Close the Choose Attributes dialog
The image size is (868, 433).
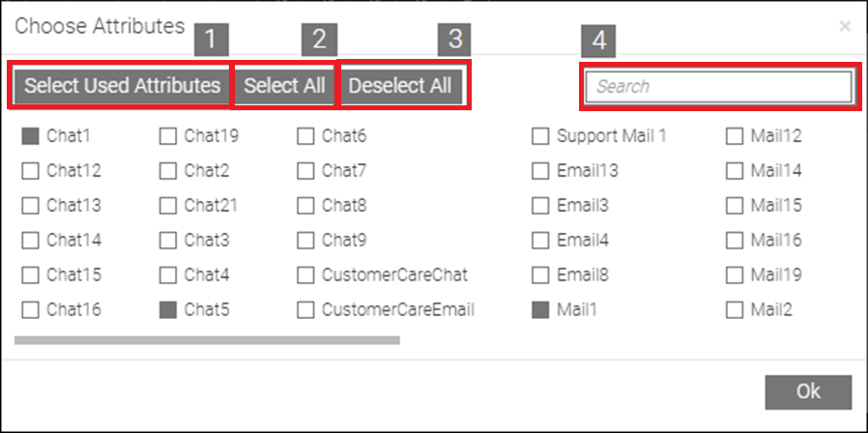pyautogui.click(x=845, y=27)
